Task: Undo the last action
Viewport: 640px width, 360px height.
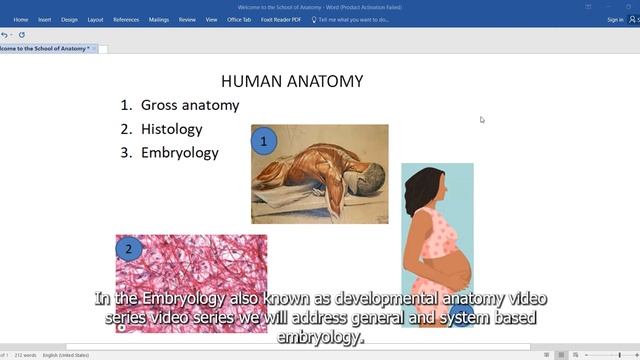Action: point(4,35)
